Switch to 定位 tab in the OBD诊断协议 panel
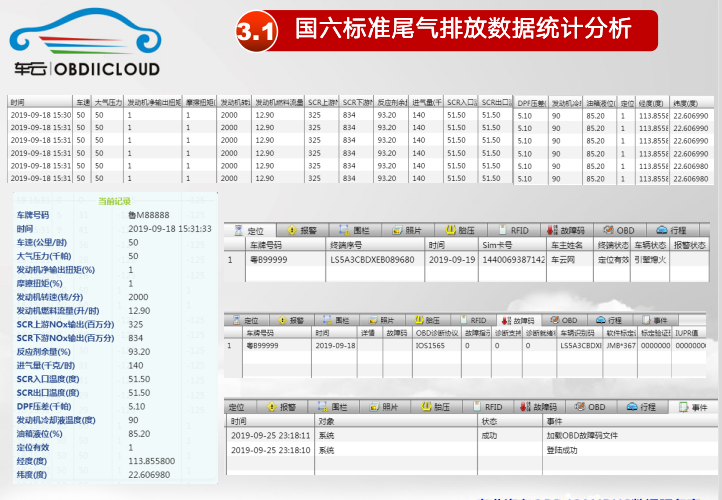This screenshot has height=500, width=722. pos(246,320)
